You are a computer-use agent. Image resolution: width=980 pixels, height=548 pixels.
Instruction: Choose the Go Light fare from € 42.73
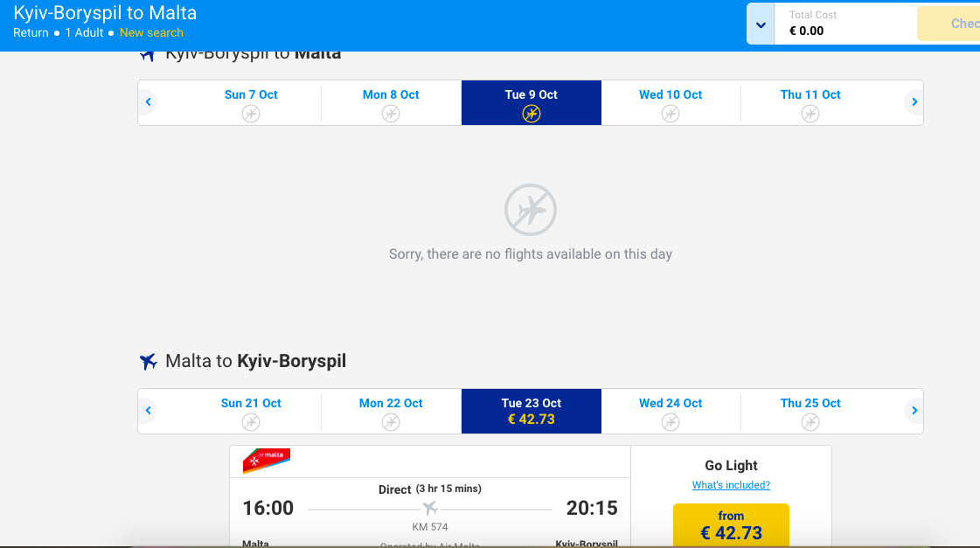(731, 525)
